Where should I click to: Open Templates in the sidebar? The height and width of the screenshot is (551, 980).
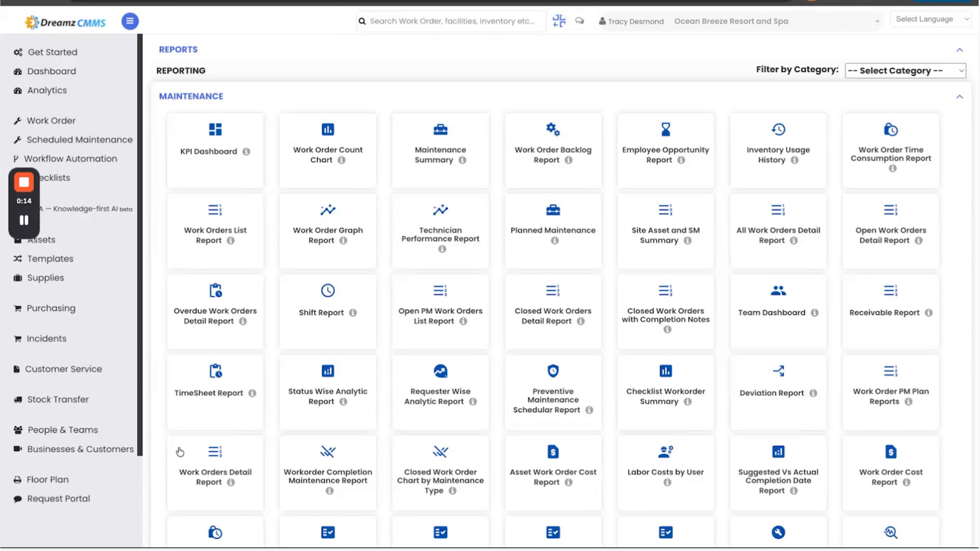[50, 259]
